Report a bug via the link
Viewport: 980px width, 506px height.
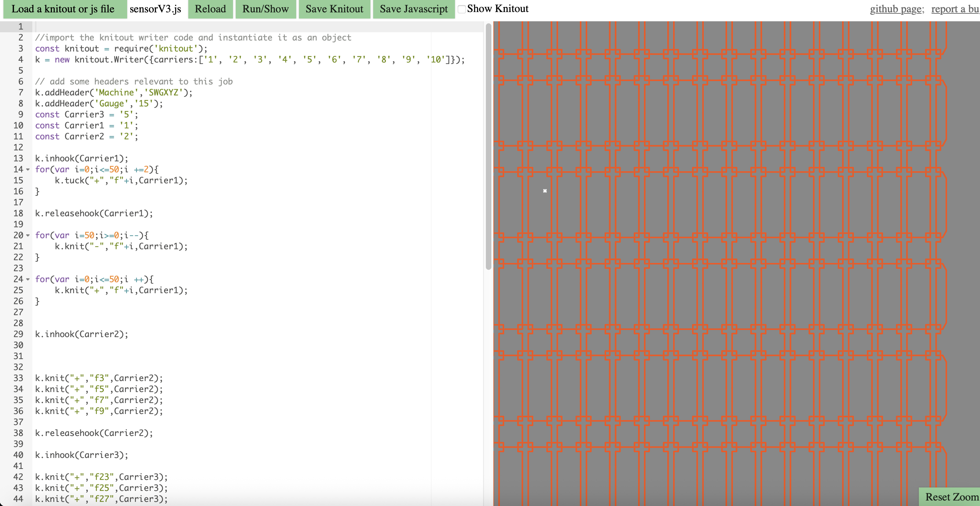[x=955, y=9]
